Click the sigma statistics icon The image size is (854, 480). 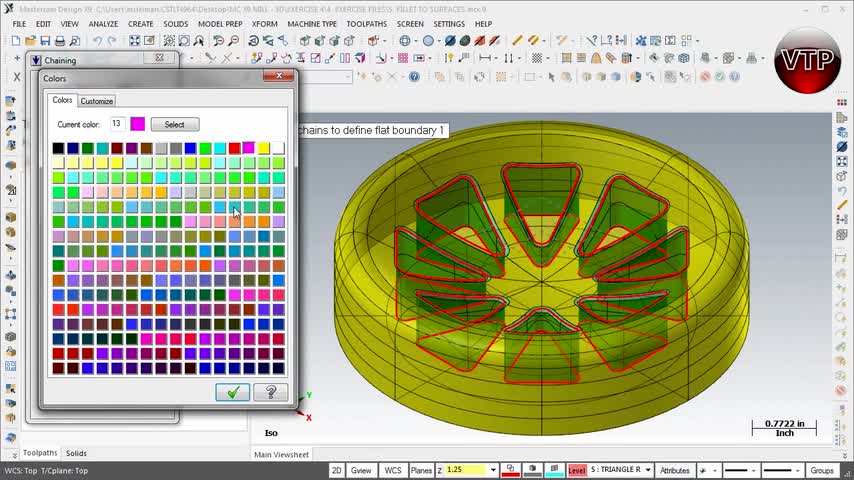coord(670,41)
